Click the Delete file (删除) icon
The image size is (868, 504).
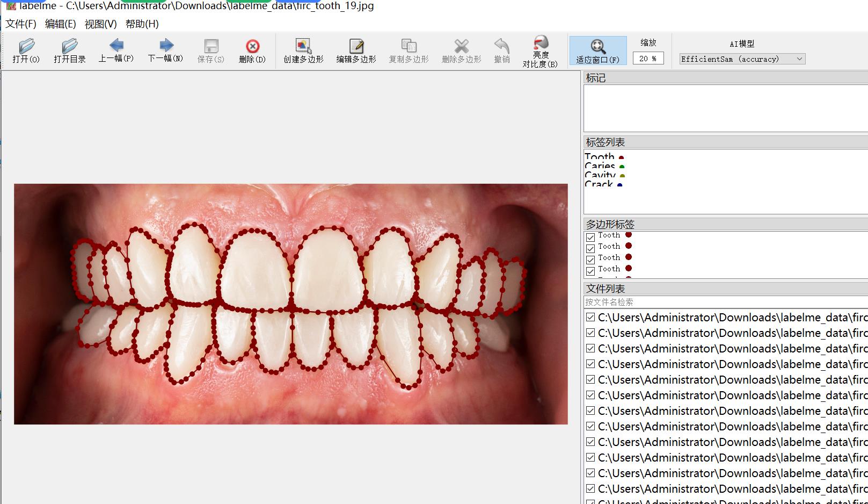click(x=252, y=51)
